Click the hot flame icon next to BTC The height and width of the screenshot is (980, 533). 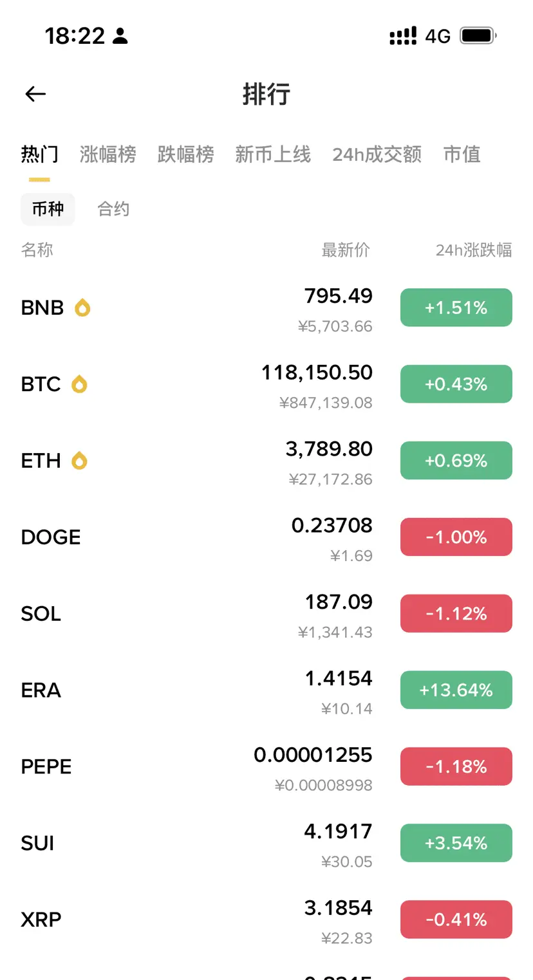click(79, 384)
